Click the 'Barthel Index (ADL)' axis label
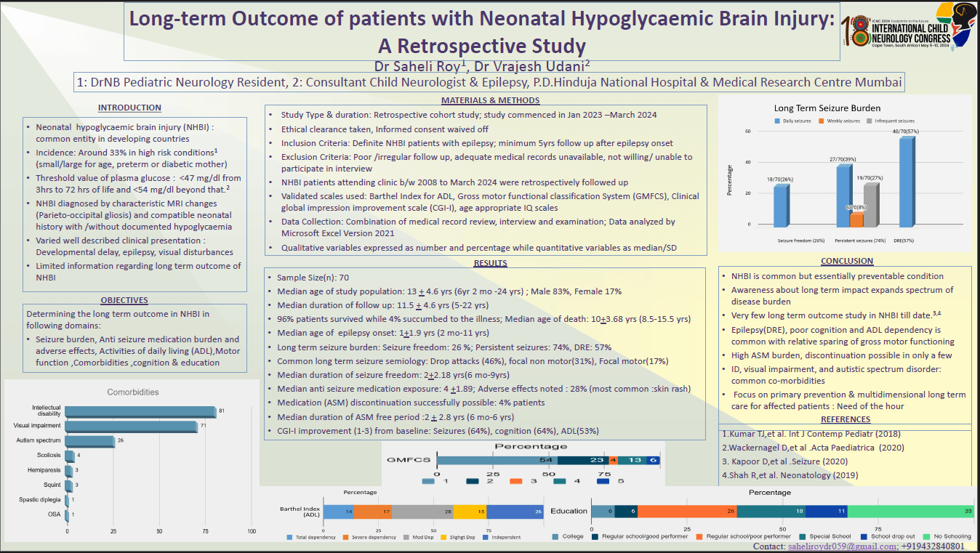The image size is (980, 553). coord(300,512)
